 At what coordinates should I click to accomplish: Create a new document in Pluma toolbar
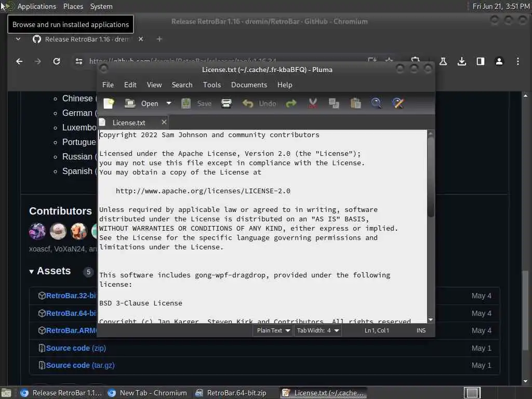(x=109, y=103)
